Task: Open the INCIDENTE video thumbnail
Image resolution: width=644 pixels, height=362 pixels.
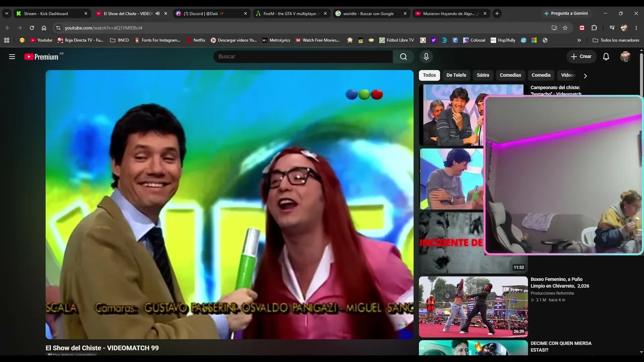Action: (x=451, y=242)
